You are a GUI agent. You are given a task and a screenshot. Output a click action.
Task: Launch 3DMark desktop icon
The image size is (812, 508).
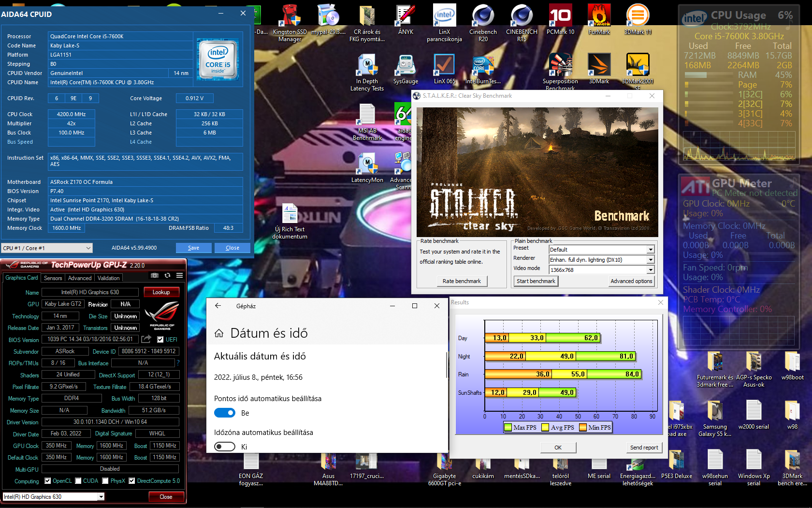click(x=599, y=69)
